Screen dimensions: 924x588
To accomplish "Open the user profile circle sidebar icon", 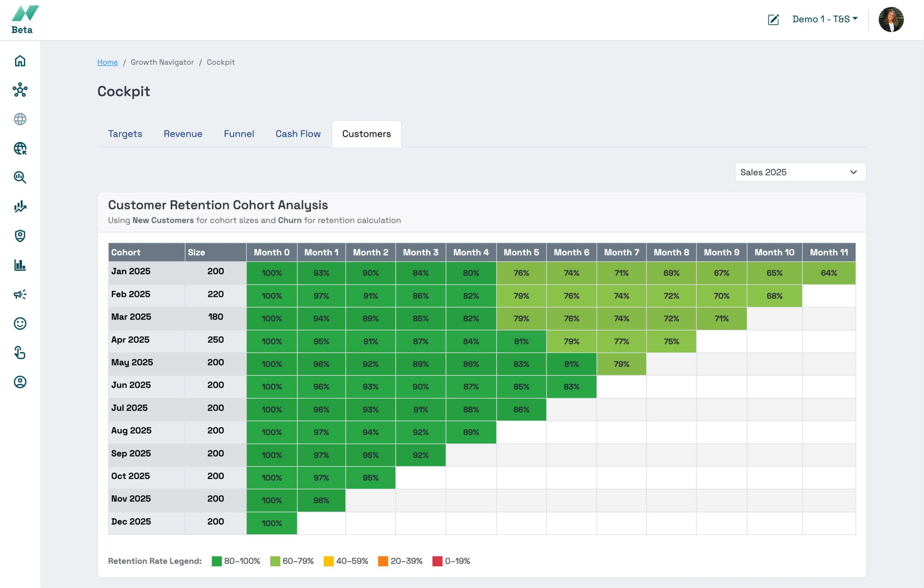I will (20, 382).
